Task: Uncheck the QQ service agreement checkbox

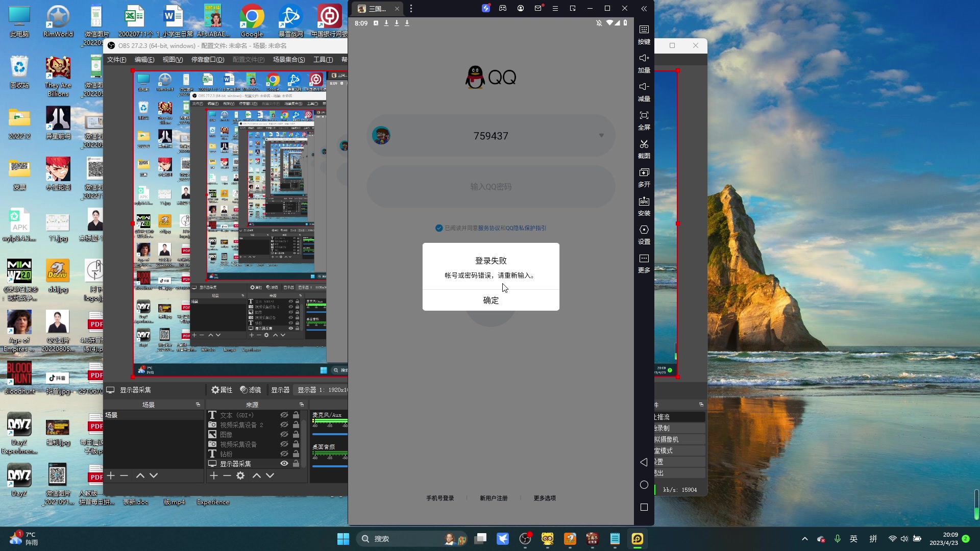Action: click(x=439, y=228)
